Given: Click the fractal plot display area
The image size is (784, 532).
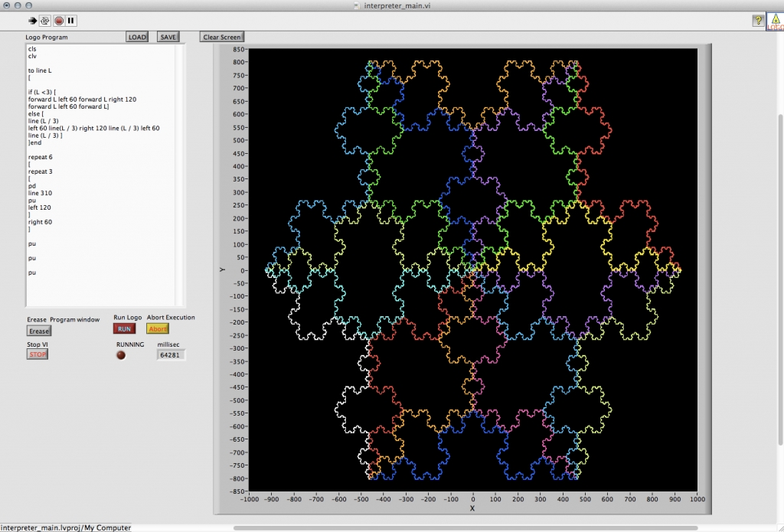Looking at the screenshot, I should pyautogui.click(x=473, y=269).
